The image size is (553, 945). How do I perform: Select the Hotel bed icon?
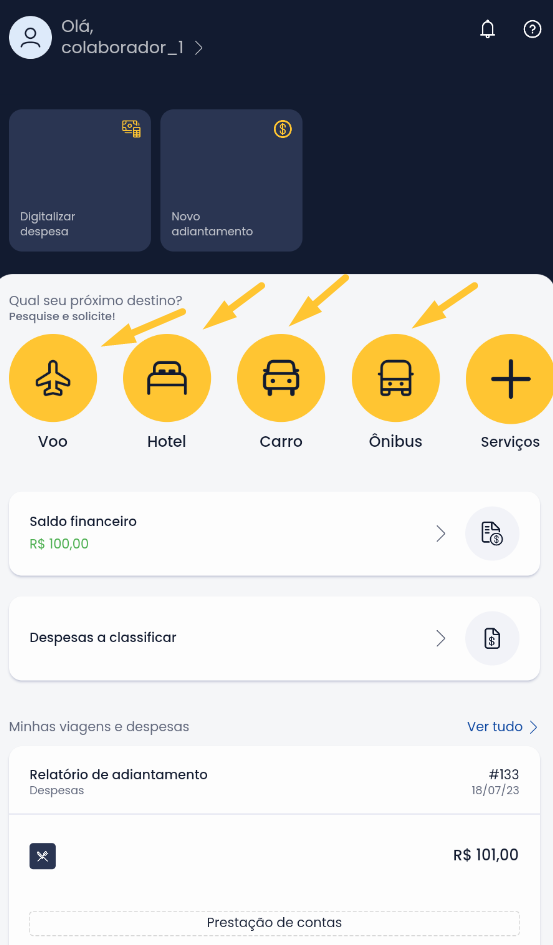[x=167, y=378]
